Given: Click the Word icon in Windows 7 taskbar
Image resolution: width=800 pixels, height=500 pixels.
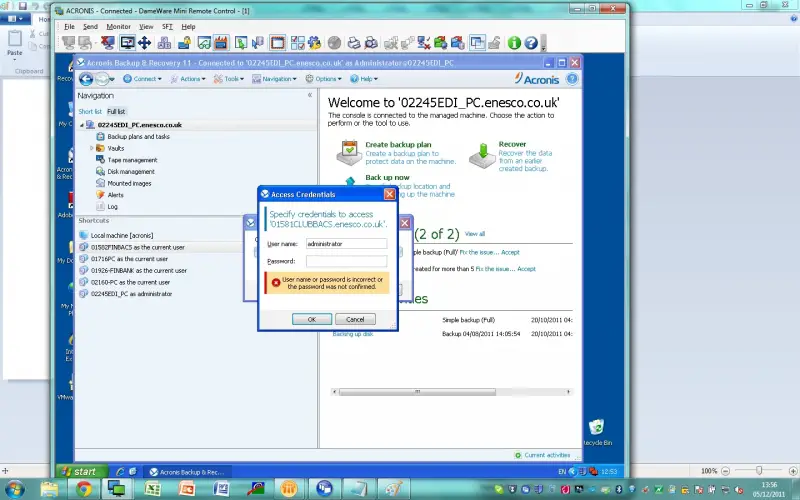Looking at the screenshot, I should coord(221,489).
